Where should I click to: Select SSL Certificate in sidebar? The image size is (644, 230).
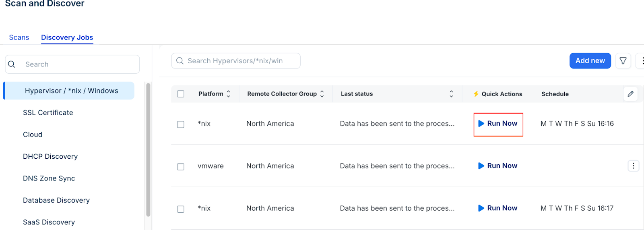click(48, 113)
